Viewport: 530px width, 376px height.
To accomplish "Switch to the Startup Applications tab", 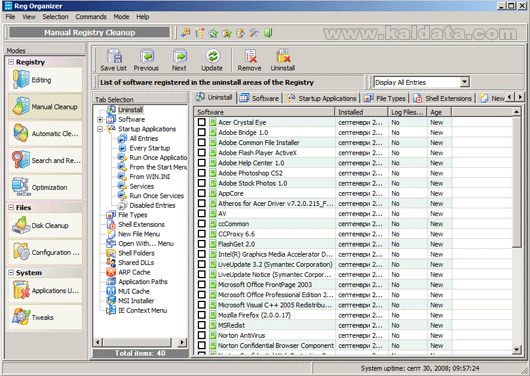I will (x=321, y=98).
